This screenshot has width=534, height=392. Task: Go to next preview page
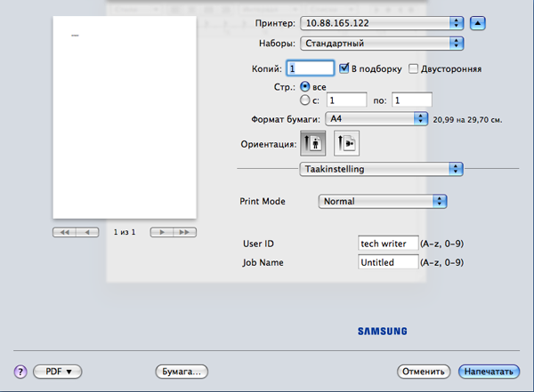(x=162, y=232)
